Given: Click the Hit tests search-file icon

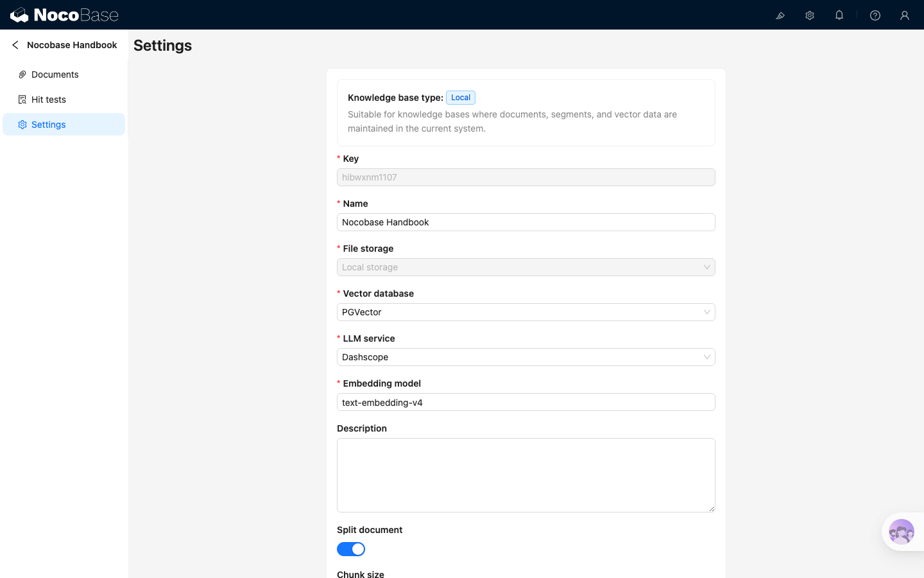Looking at the screenshot, I should click(x=22, y=100).
